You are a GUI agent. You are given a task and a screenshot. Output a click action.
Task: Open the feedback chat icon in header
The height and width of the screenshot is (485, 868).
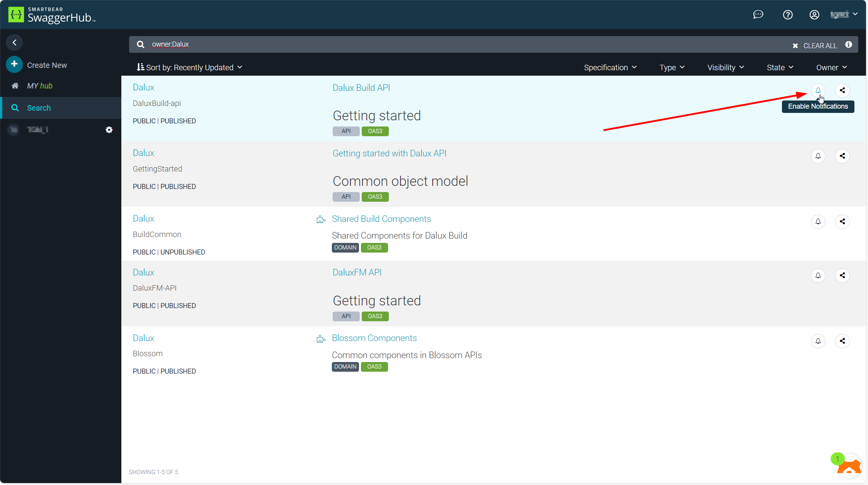[x=758, y=15]
